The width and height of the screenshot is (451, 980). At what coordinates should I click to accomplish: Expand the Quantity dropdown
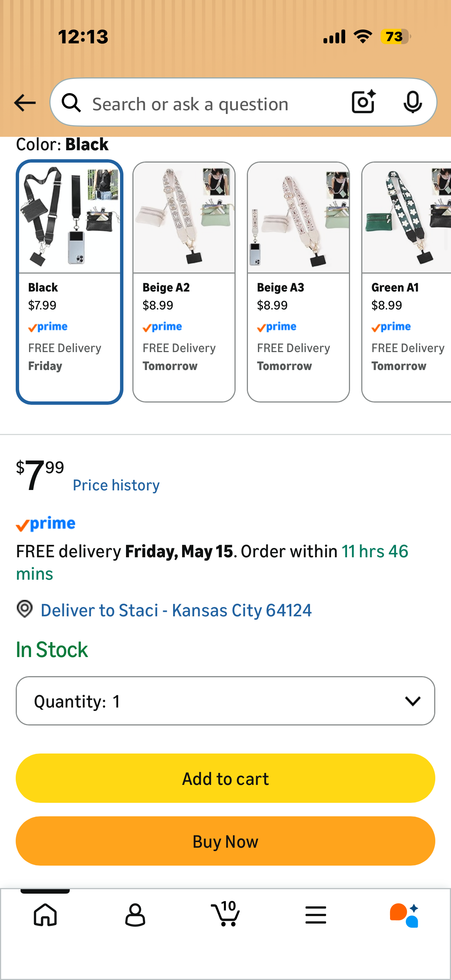pyautogui.click(x=225, y=701)
